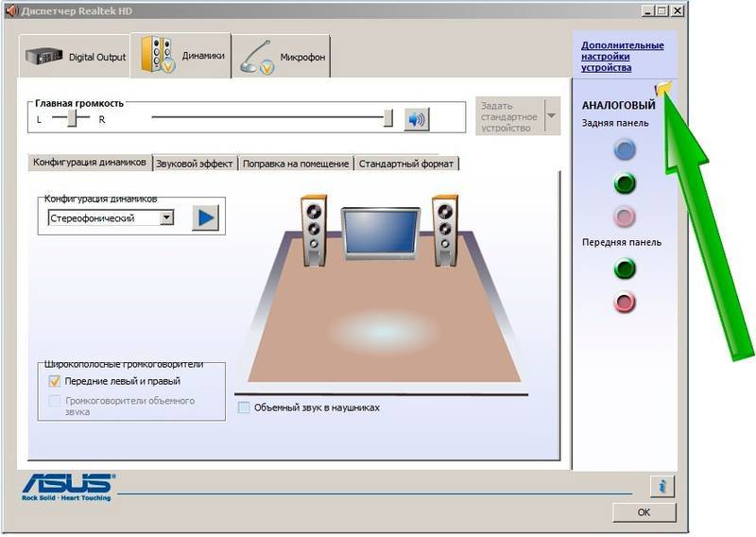
Task: Click the green rear panel audio jack
Action: pos(625,182)
